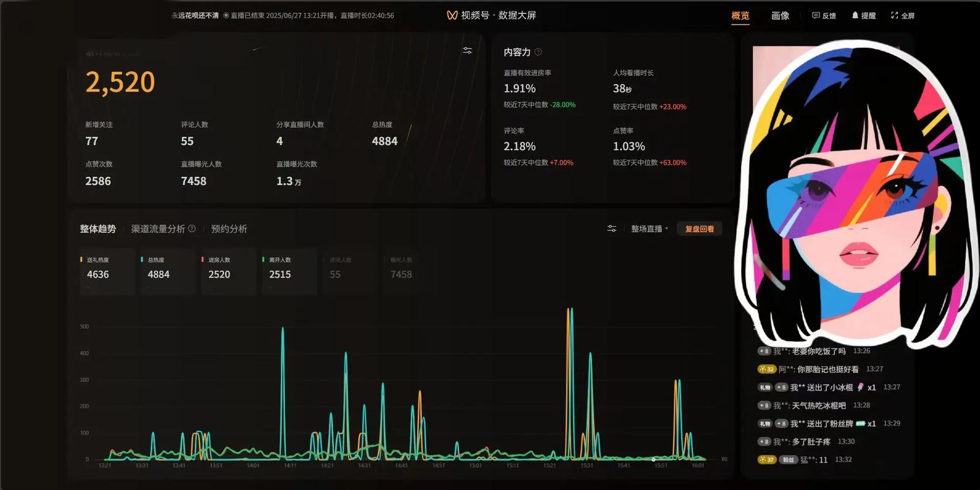Click the help icon beside 渠道流量分析
This screenshot has width=980, height=490.
click(x=192, y=228)
